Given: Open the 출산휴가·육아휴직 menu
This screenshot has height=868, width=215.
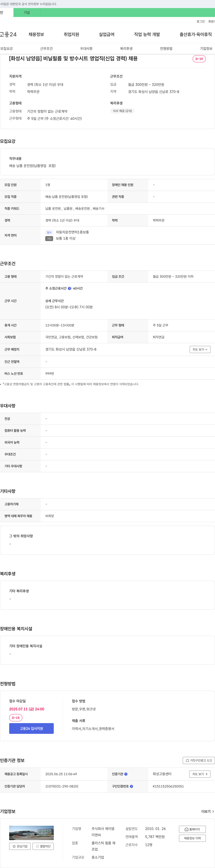Looking at the screenshot, I should [x=196, y=34].
